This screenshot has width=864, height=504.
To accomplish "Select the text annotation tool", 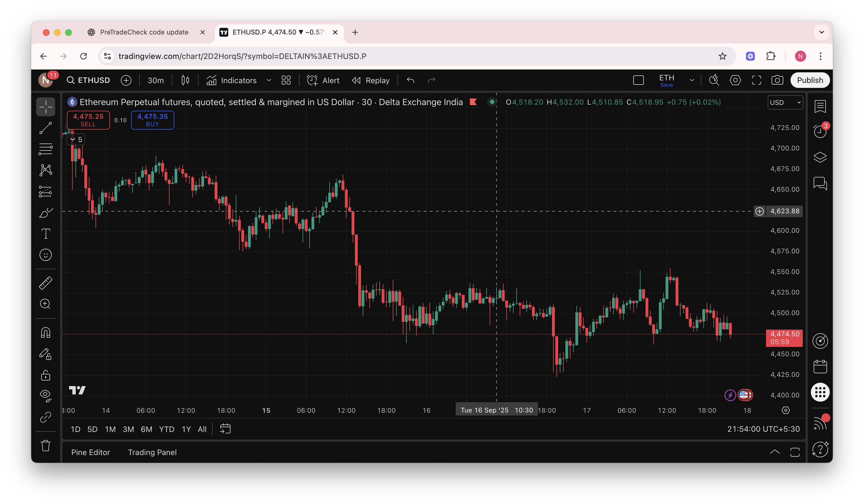I will (46, 234).
